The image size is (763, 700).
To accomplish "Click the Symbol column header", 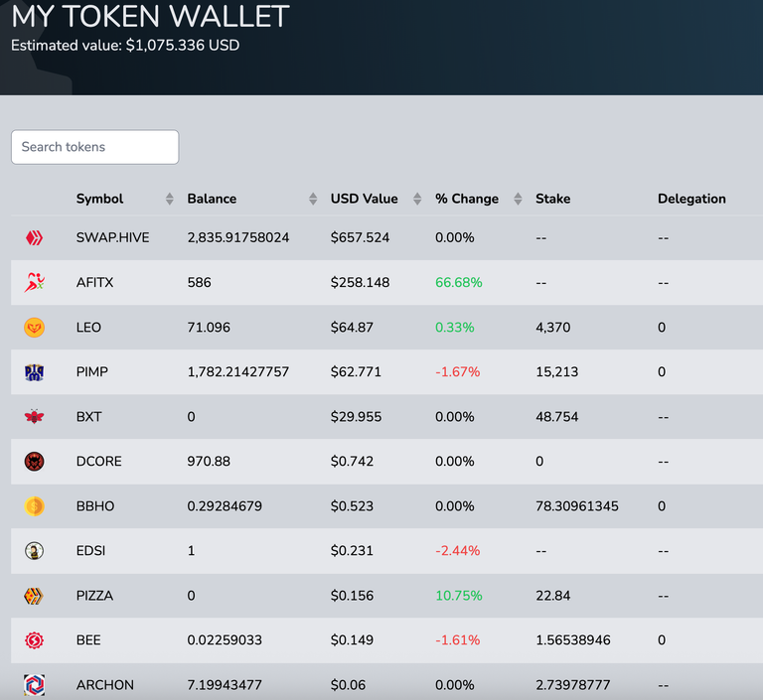I will [x=99, y=199].
